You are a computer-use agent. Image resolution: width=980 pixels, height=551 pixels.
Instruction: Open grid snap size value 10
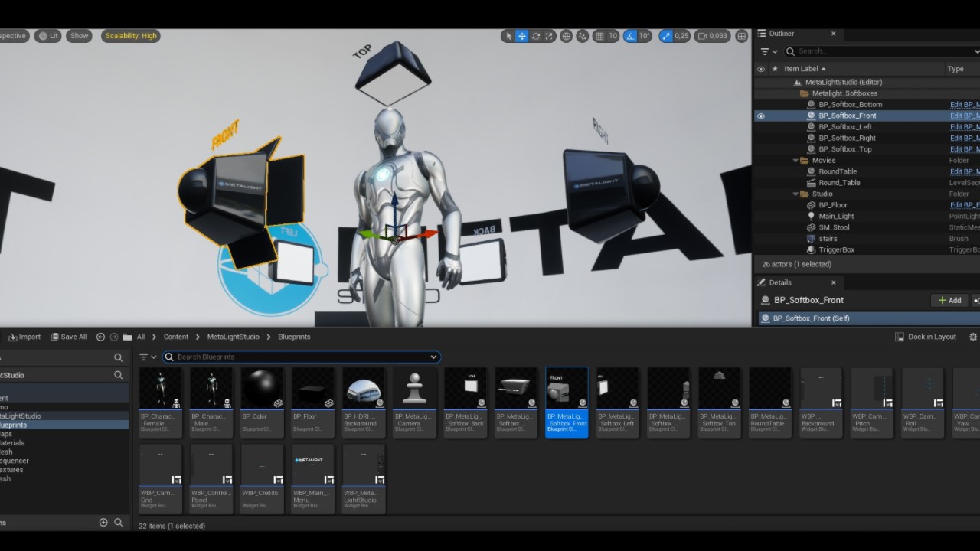613,36
